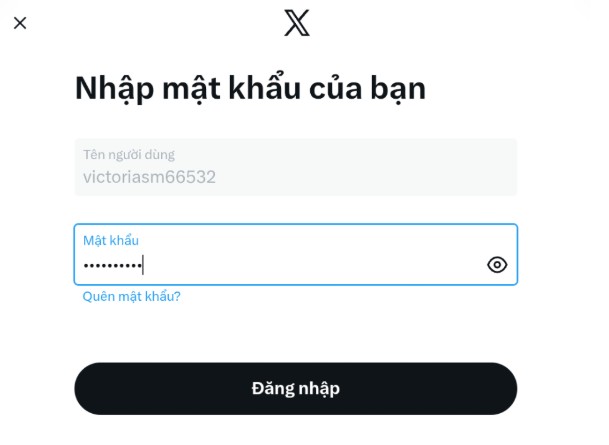Click the "Tên người dùng" label
The width and height of the screenshot is (609, 445).
(129, 155)
